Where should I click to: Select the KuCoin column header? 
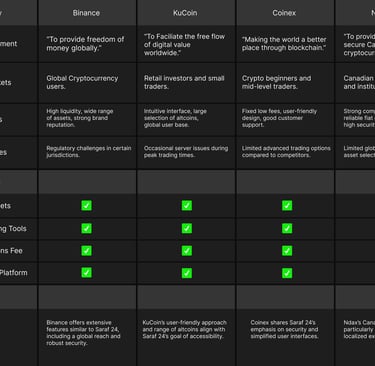186,13
